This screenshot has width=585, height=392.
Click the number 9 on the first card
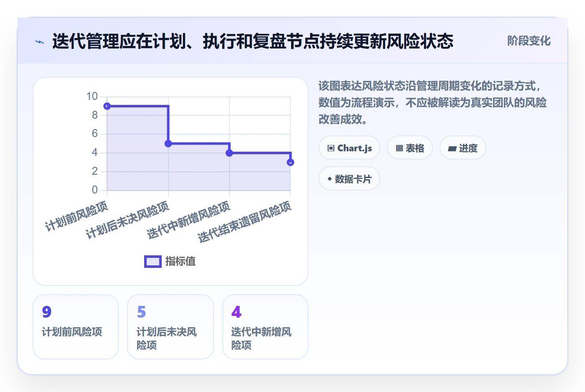[47, 312]
